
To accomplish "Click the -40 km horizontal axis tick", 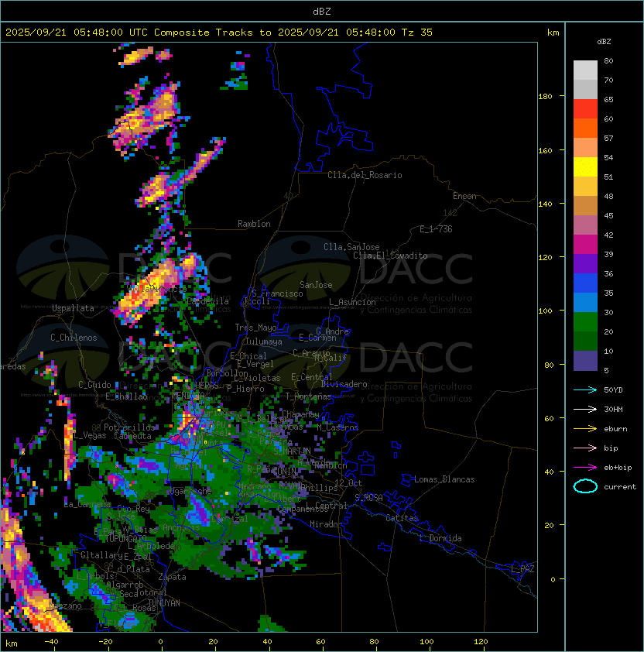I will (51, 642).
